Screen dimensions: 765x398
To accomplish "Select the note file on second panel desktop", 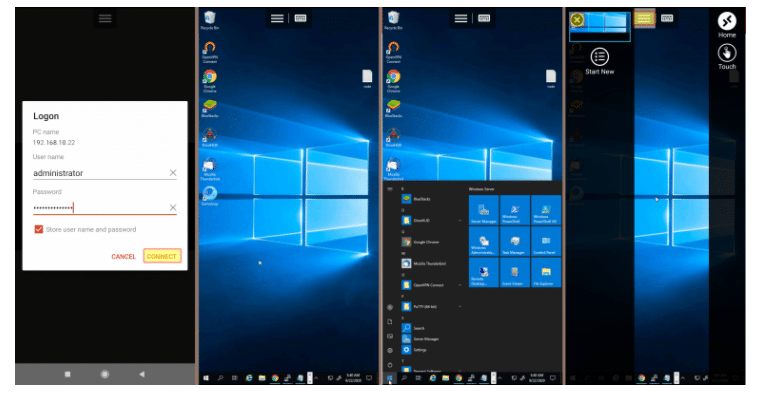I will [x=367, y=79].
